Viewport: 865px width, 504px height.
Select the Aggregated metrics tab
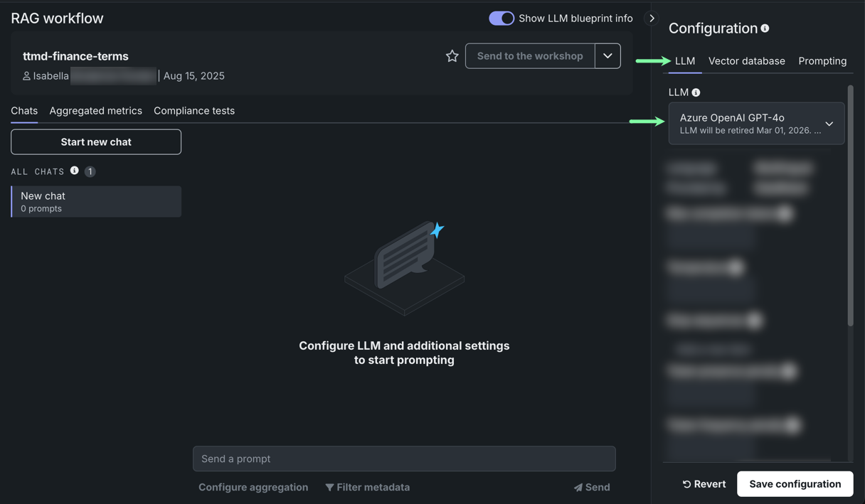(95, 111)
